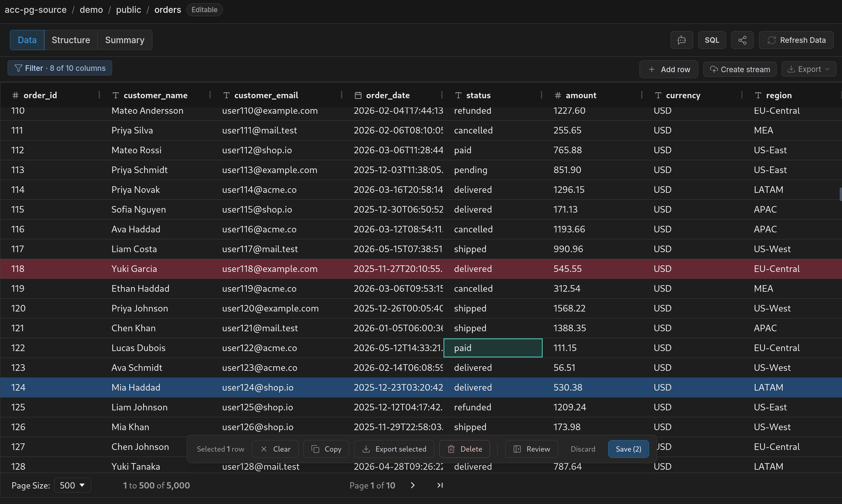The height and width of the screenshot is (504, 842).
Task: Switch to the Data tab
Action: click(x=27, y=40)
